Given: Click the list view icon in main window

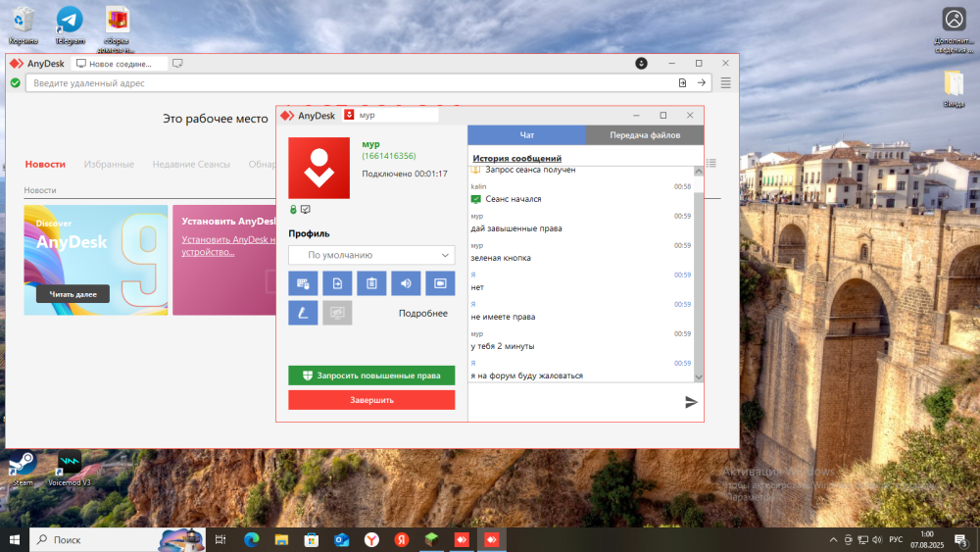Looking at the screenshot, I should (x=711, y=163).
